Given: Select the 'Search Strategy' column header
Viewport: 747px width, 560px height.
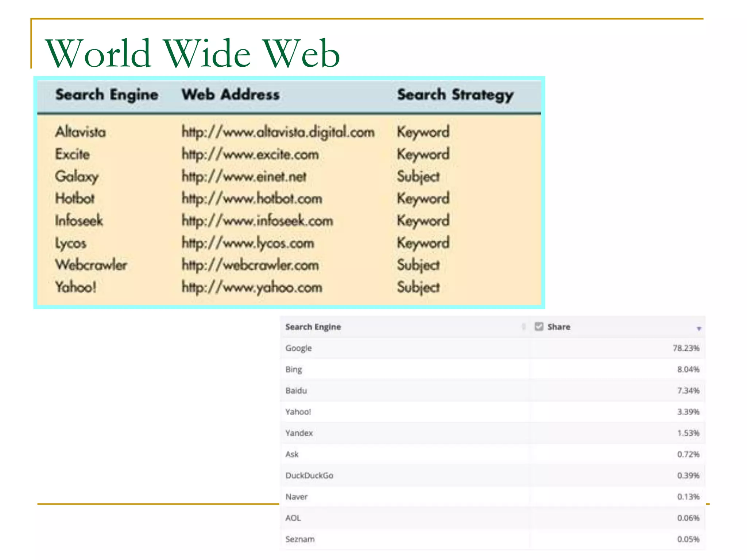Looking at the screenshot, I should (x=456, y=95).
